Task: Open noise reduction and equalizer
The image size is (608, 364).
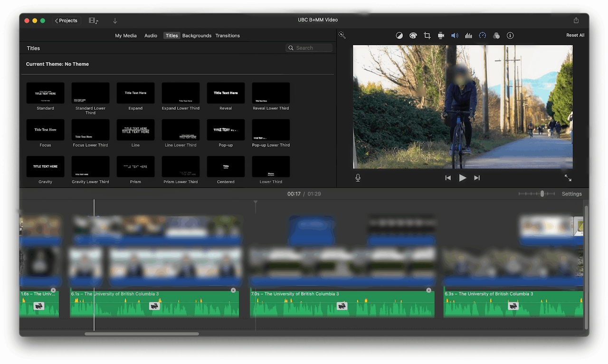Action: tap(468, 36)
